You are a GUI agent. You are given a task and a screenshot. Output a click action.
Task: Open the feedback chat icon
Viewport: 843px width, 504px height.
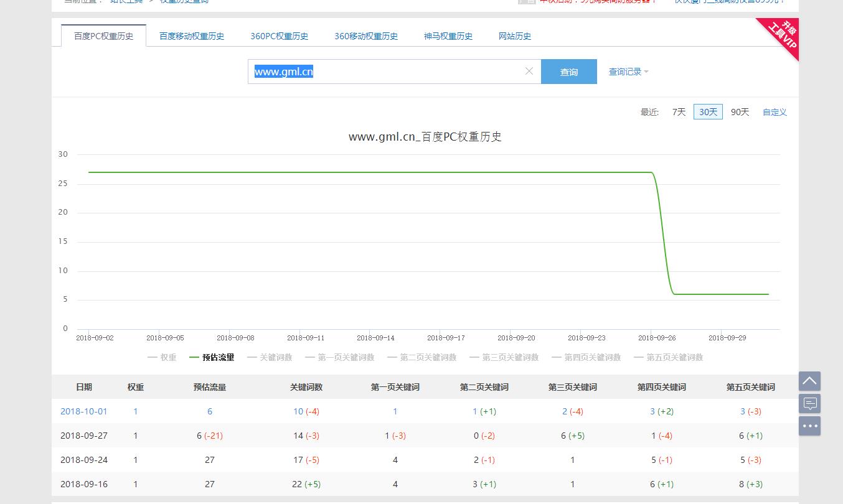point(809,404)
